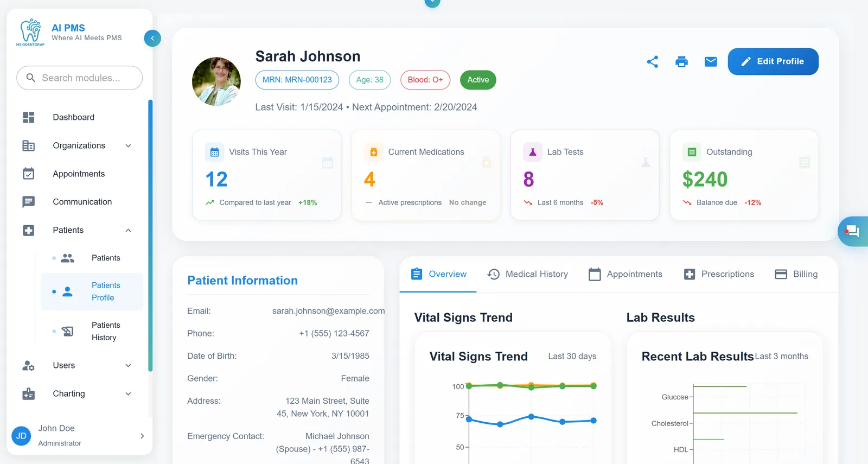The image size is (868, 464).
Task: Click the MRN: MRN-000123 chip
Action: coord(297,80)
